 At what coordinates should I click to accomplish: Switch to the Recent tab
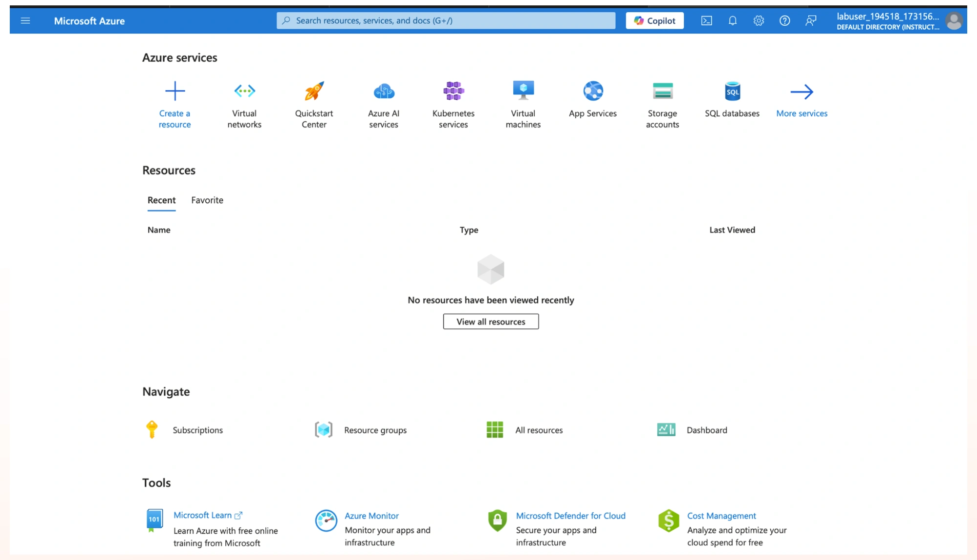161,200
